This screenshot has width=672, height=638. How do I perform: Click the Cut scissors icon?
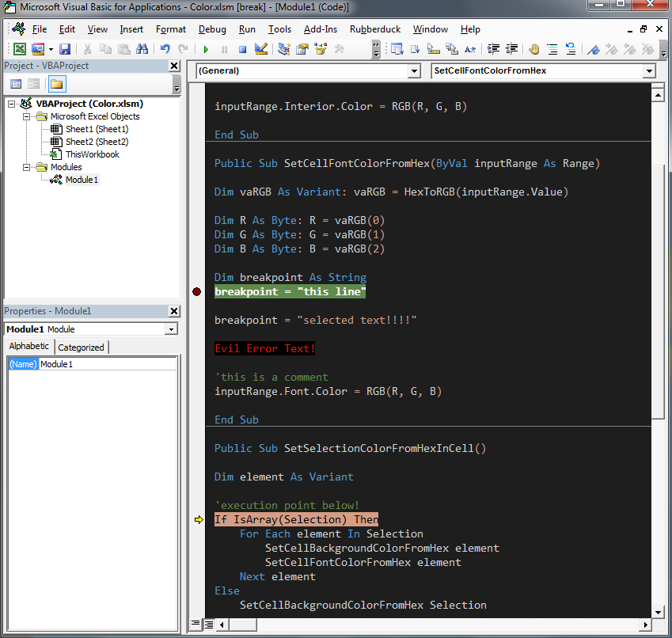[x=87, y=49]
